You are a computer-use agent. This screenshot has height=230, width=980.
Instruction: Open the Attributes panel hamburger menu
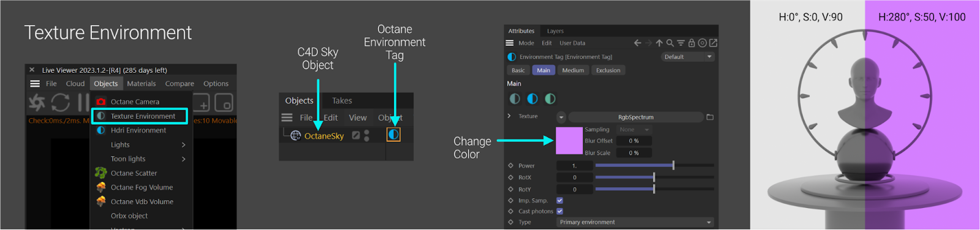pos(510,43)
